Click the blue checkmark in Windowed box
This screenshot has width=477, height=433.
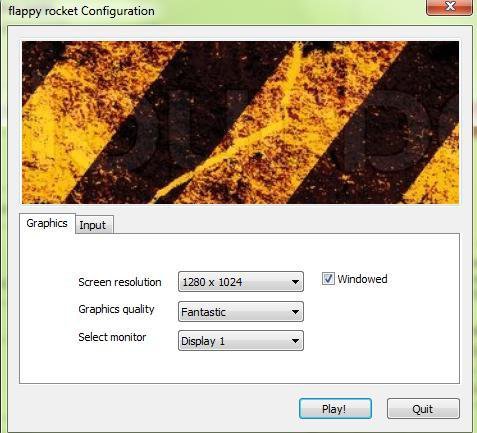[328, 279]
